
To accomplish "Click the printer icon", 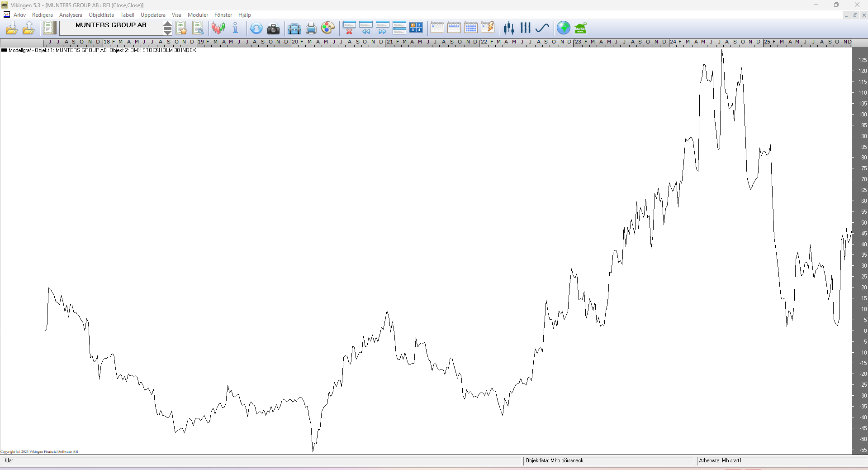I will (311, 29).
